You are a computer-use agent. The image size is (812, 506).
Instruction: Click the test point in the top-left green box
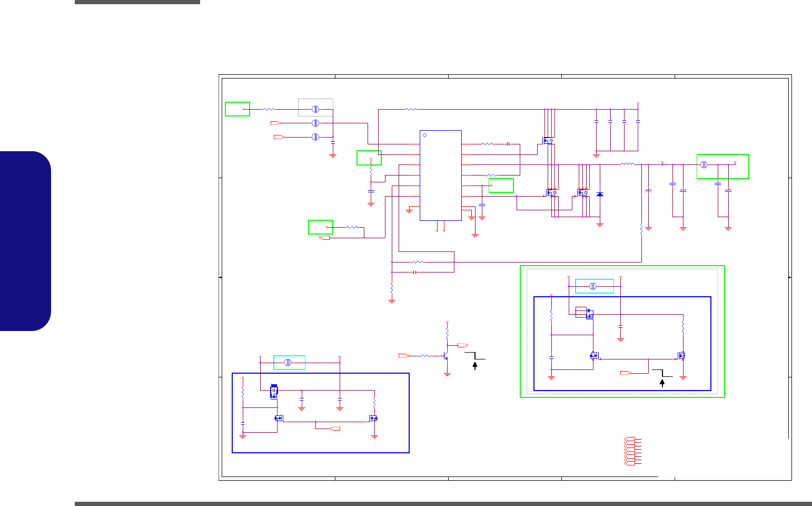(x=243, y=109)
